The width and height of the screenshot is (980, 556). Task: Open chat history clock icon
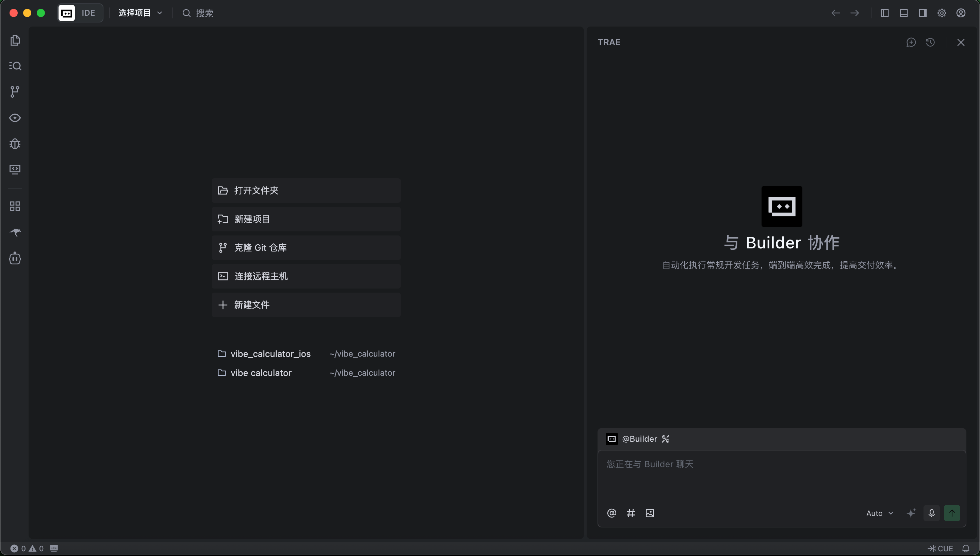[x=930, y=42]
